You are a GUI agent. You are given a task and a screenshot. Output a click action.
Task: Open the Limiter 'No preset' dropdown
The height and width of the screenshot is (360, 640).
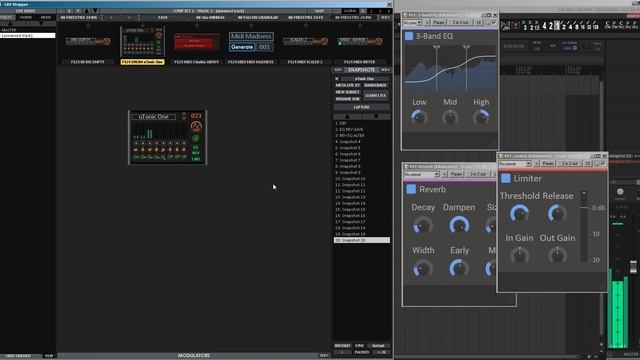(515, 164)
